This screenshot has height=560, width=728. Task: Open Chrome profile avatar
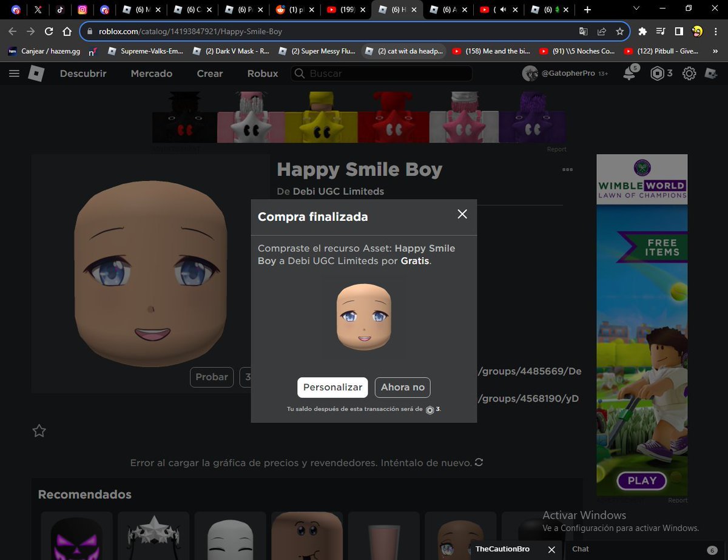[697, 32]
